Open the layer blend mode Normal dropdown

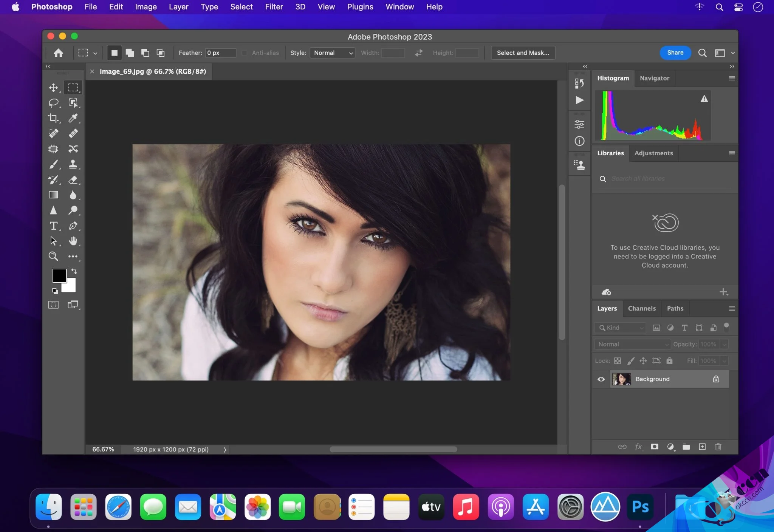(x=632, y=344)
